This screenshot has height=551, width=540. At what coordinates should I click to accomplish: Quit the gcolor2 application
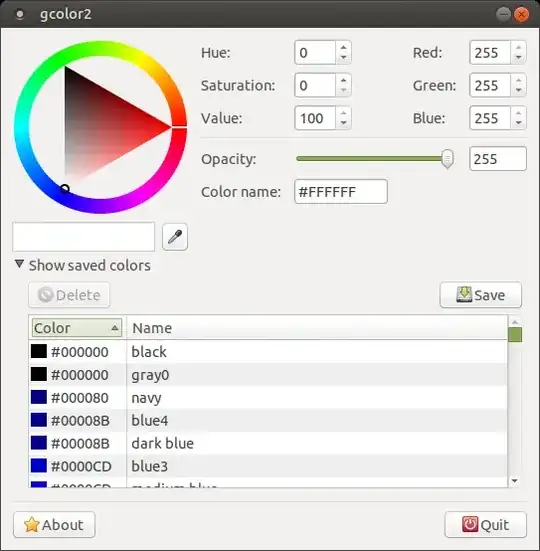point(486,525)
